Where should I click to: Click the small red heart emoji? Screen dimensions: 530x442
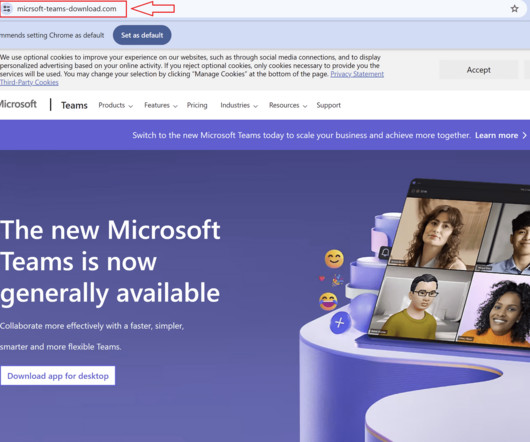(322, 278)
